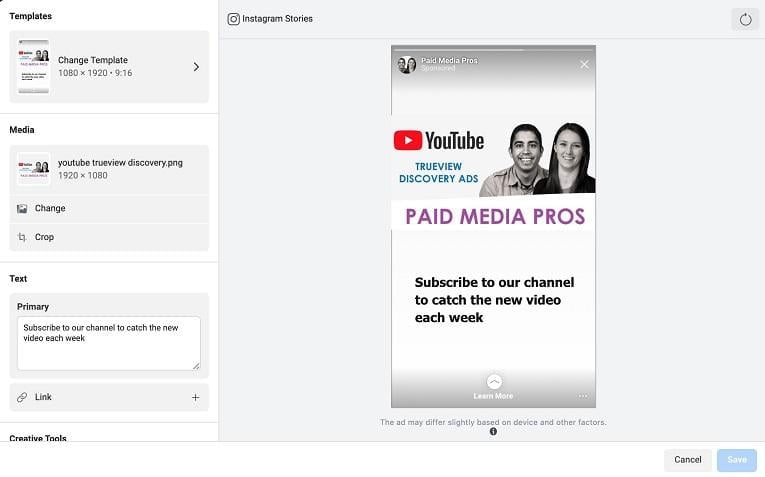The height and width of the screenshot is (477, 765).
Task: Open the three-dot menu in story preview
Action: point(583,396)
